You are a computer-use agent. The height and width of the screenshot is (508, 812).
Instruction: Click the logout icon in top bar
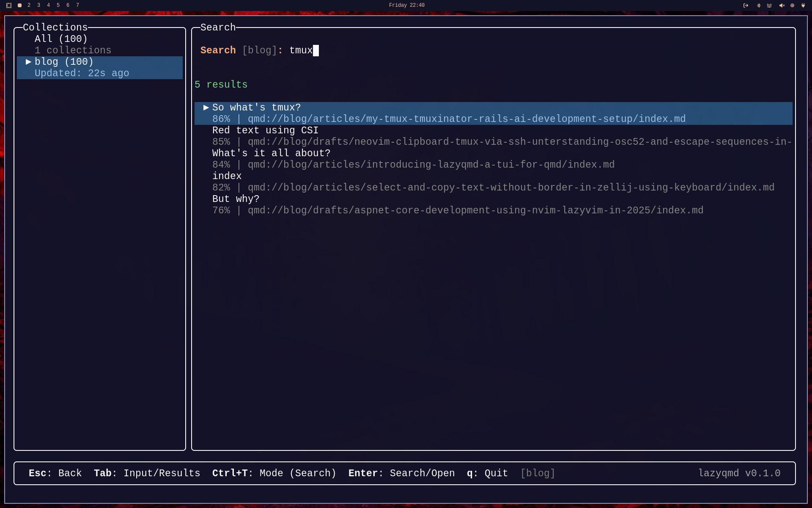[x=746, y=6]
